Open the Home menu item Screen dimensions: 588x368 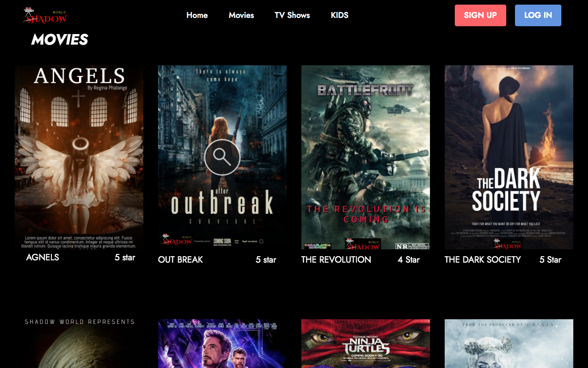click(x=197, y=15)
